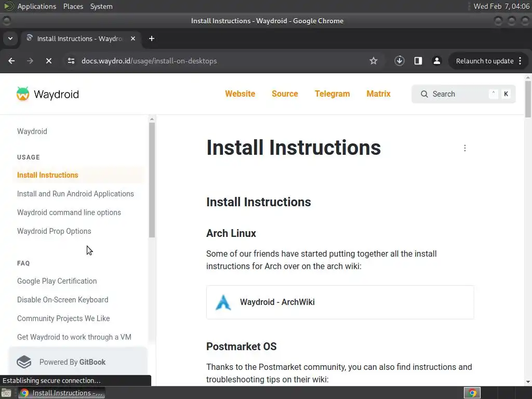
Task: Click the USAGE section label
Action: [x=28, y=157]
